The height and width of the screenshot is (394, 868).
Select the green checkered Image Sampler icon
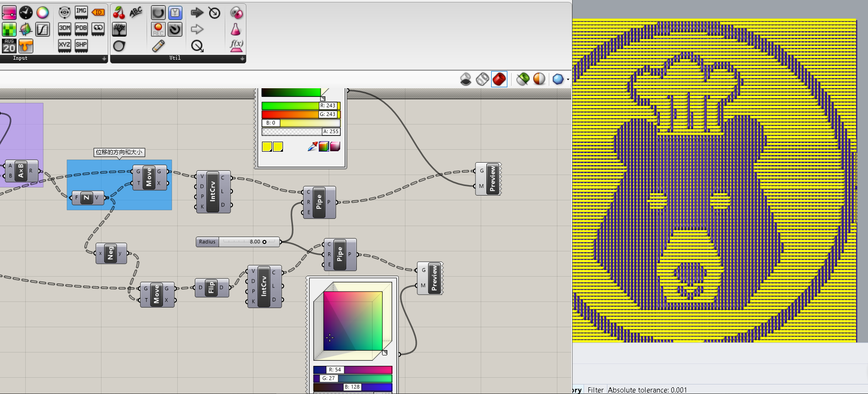click(x=9, y=29)
